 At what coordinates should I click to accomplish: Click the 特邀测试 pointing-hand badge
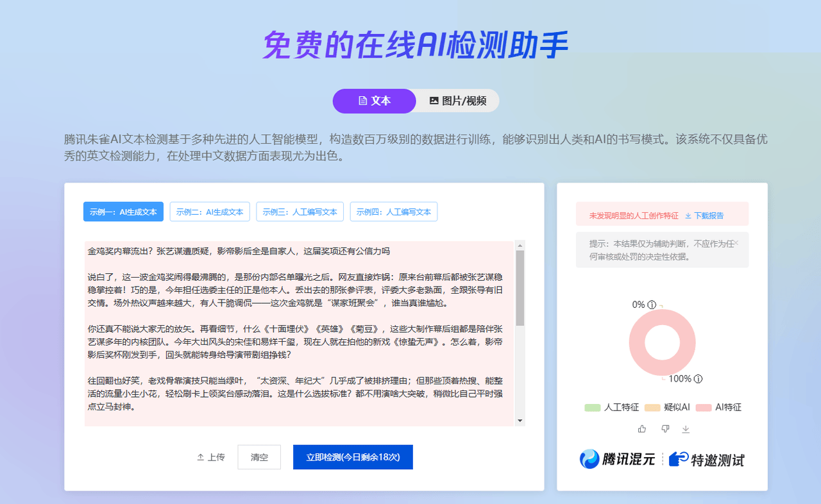[x=706, y=459]
